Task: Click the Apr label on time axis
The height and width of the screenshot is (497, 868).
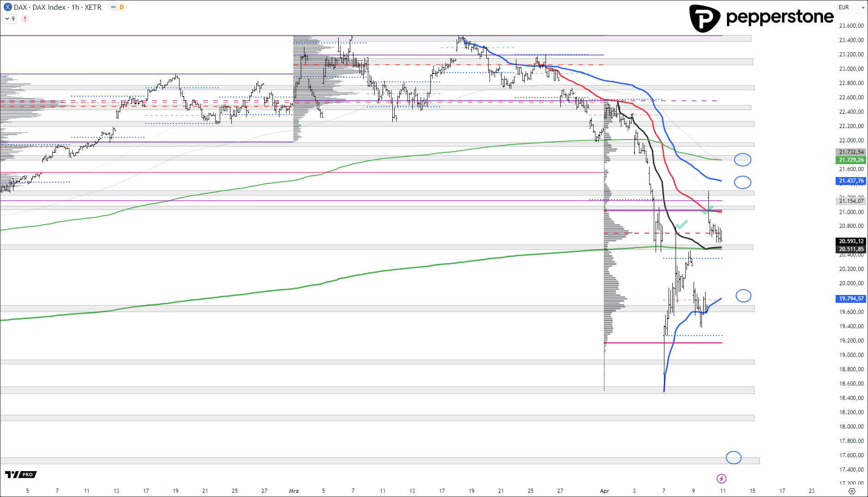Action: (x=604, y=491)
